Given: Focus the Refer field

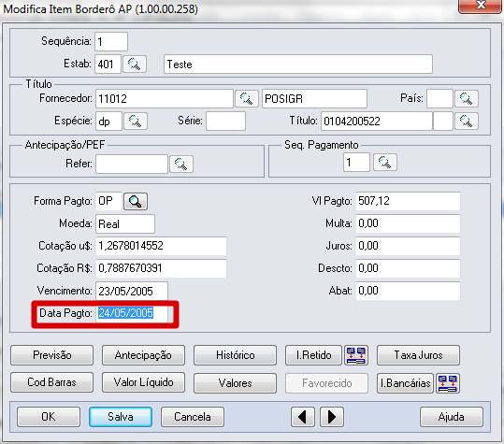Looking at the screenshot, I should point(132,165).
